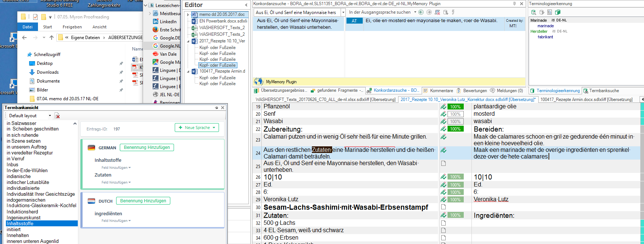Open 'Feld hinzufügen' under the term Inhaltsstoffe
Screen dimensions: 644x244
116,168
